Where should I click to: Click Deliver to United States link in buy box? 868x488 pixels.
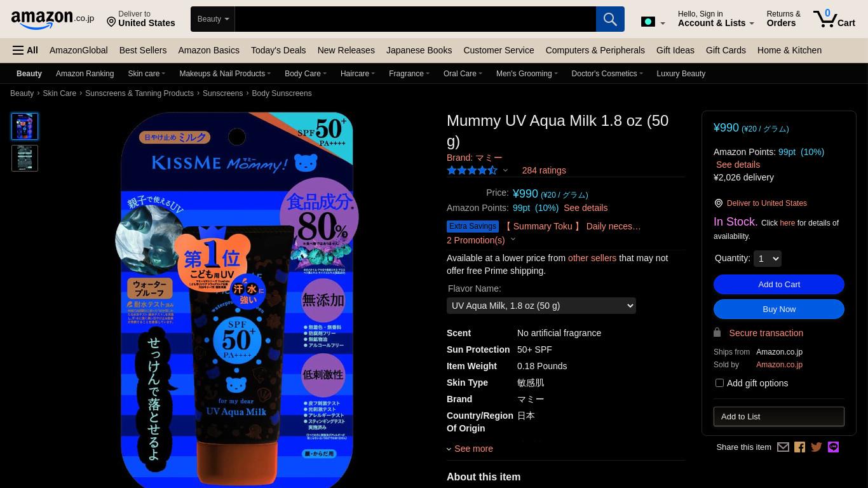(767, 203)
